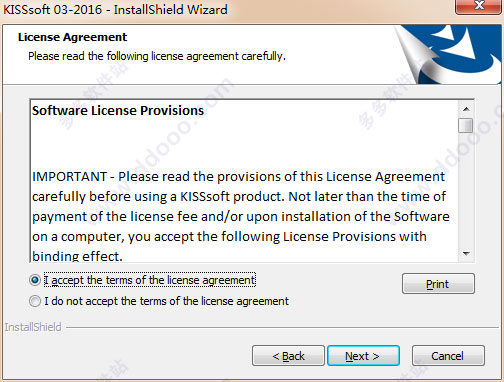Click the 'Software License Provisions' heading

[118, 111]
